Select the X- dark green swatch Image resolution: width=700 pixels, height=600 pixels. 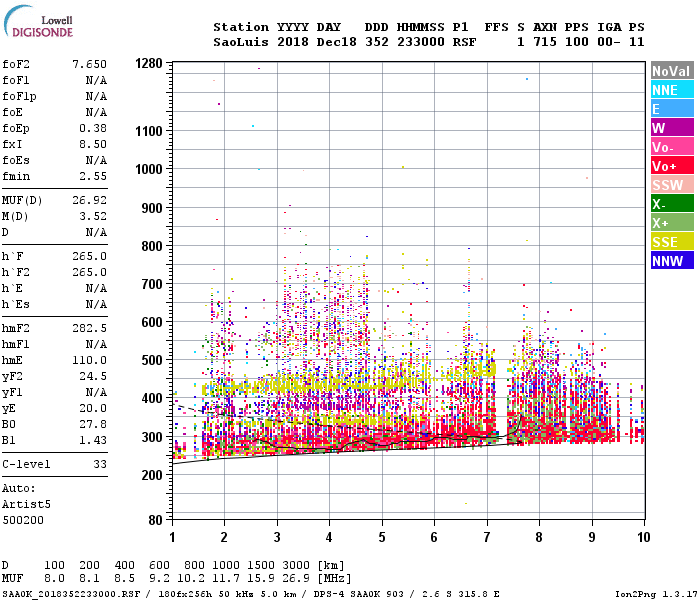click(x=672, y=204)
